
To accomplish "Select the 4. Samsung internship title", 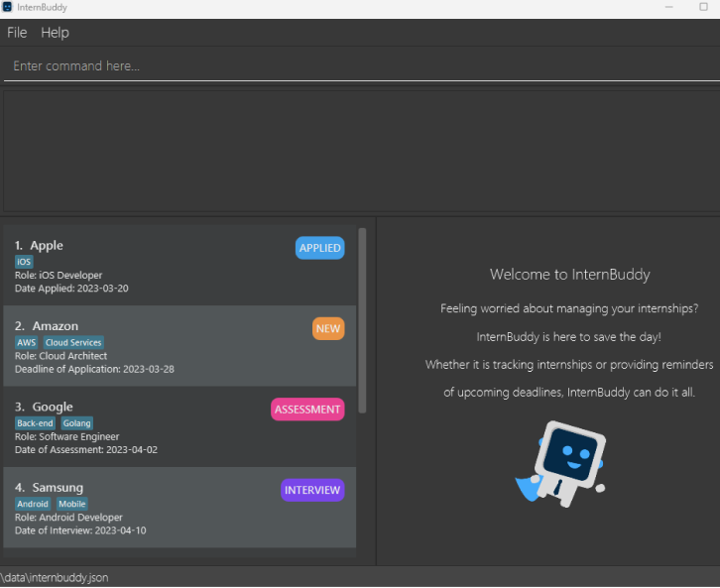I will [x=50, y=488].
